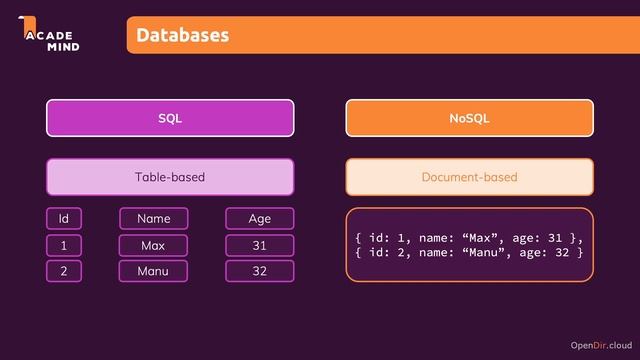Click the Max name cell
Image resolution: width=640 pixels, height=360 pixels.
tap(153, 246)
